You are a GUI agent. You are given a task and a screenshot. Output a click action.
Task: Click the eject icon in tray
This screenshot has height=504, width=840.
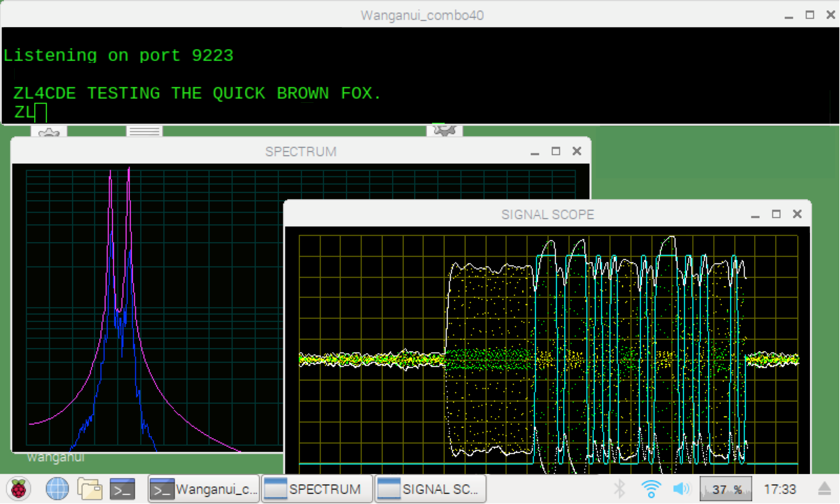click(x=825, y=489)
